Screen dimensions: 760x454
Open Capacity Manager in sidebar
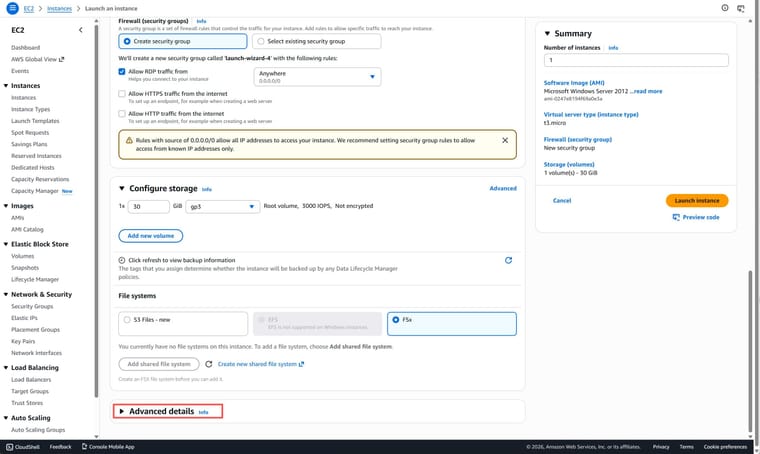coord(34,191)
